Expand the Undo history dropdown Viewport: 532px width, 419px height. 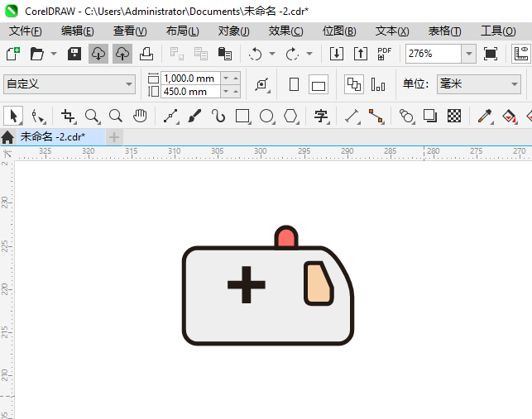272,54
